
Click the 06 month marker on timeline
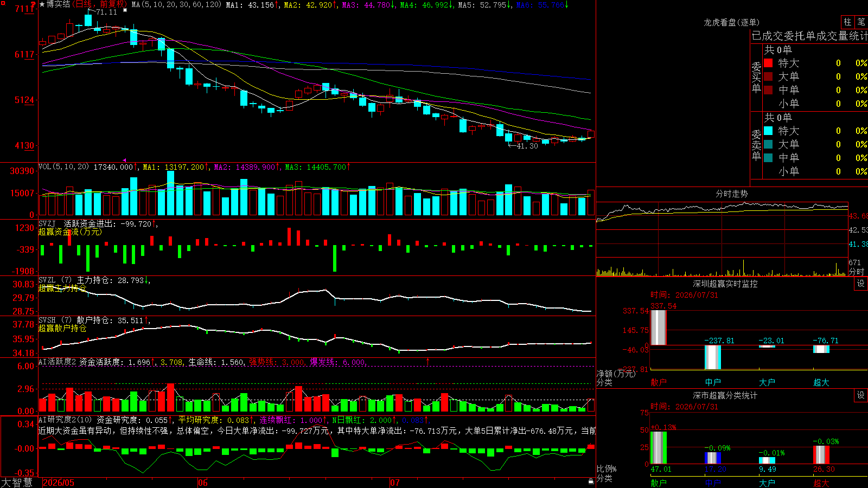tap(202, 483)
